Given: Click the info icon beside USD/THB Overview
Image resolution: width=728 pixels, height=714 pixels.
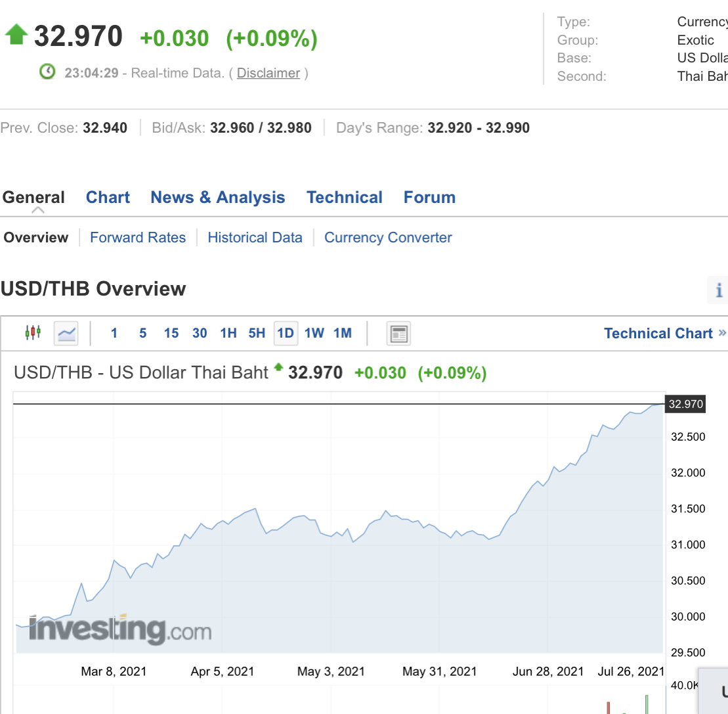Looking at the screenshot, I should (719, 290).
